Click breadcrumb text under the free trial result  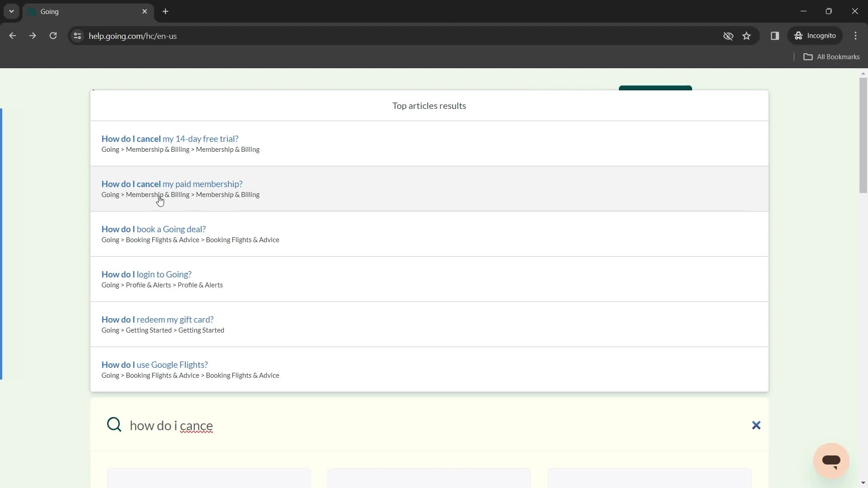180,150
